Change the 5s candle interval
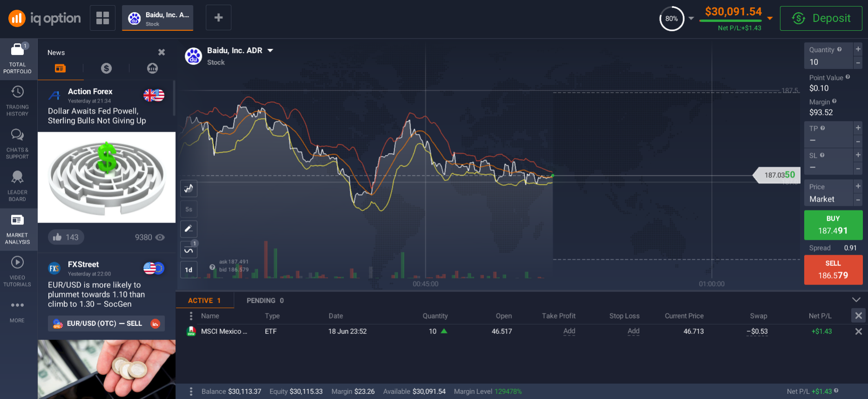Image resolution: width=868 pixels, height=399 pixels. [x=188, y=209]
